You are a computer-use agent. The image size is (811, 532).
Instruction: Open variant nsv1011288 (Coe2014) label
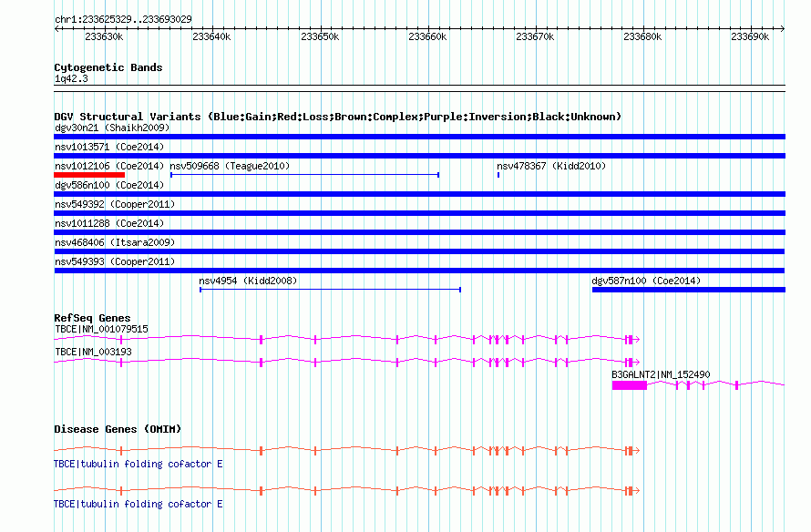pos(109,223)
